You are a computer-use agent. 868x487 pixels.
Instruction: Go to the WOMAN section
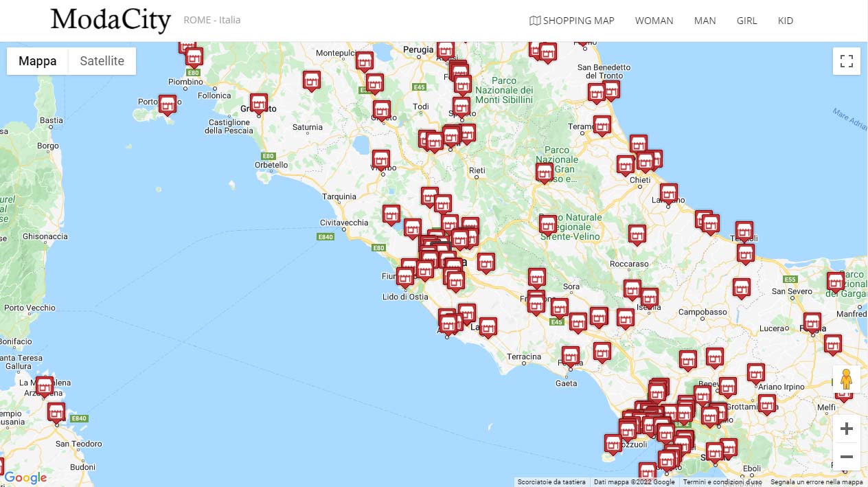(654, 21)
